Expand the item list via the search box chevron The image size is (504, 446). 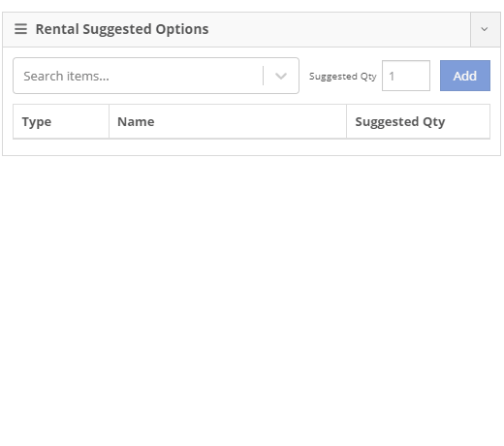tap(281, 76)
